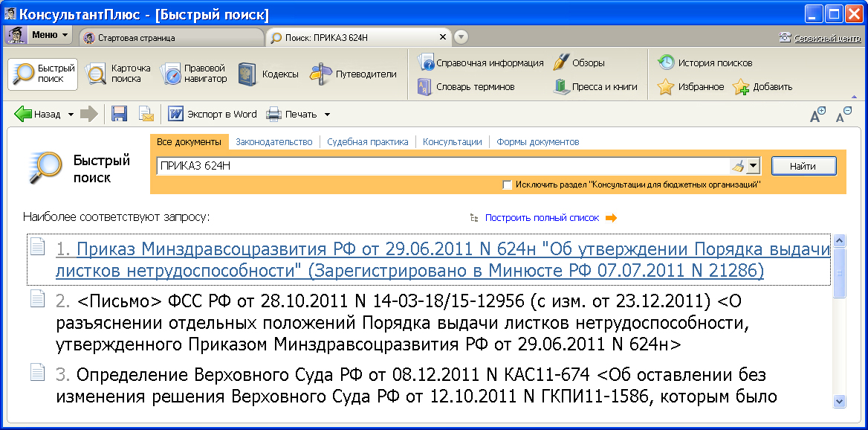Toggle Исключить раздел Консультации checkbox
The width and height of the screenshot is (868, 430).
point(507,184)
